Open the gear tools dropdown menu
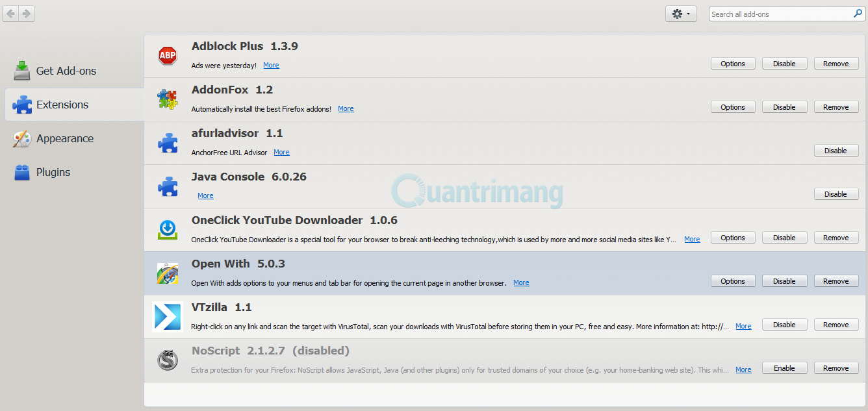 pos(681,14)
